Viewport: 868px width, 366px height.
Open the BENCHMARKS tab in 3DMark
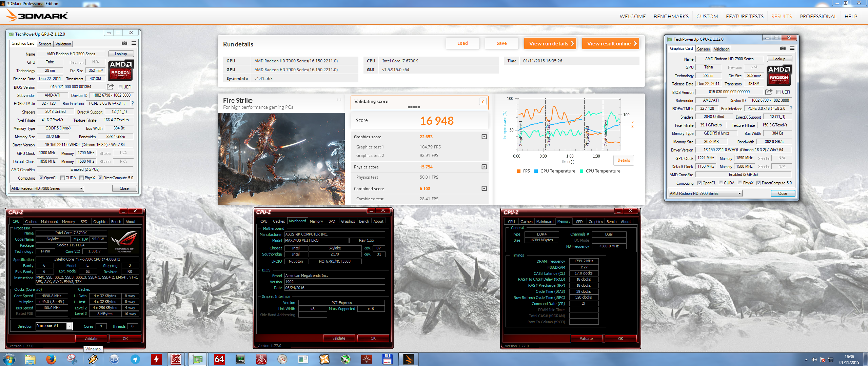(671, 16)
